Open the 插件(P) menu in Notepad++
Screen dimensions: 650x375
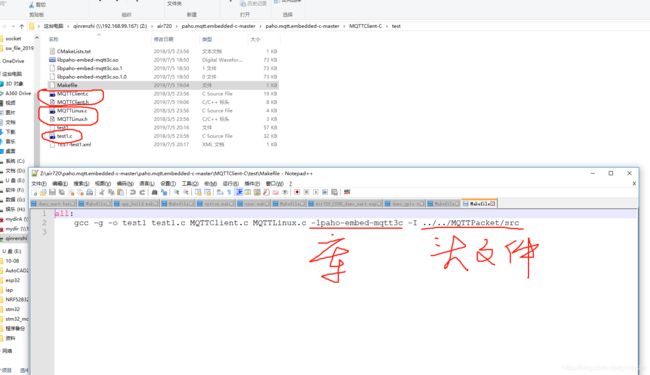point(252,184)
